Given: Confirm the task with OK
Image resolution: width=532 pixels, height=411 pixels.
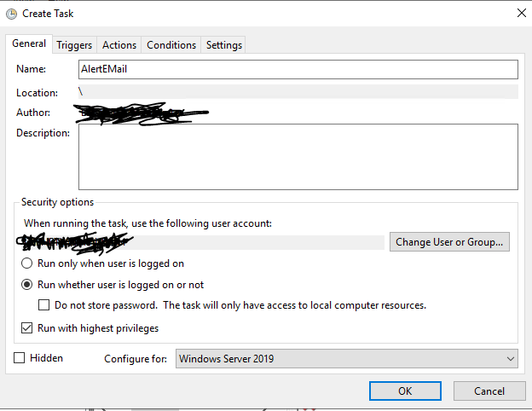Looking at the screenshot, I should [405, 391].
